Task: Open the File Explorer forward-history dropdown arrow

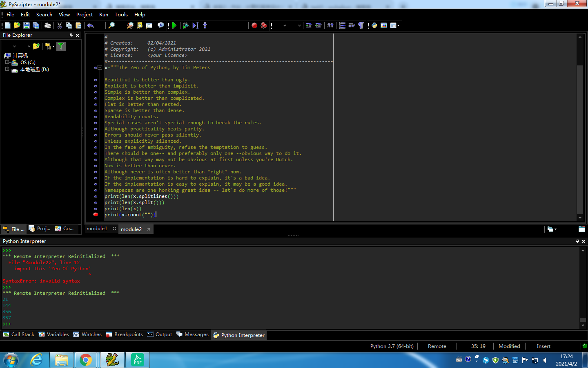Action: coord(29,47)
